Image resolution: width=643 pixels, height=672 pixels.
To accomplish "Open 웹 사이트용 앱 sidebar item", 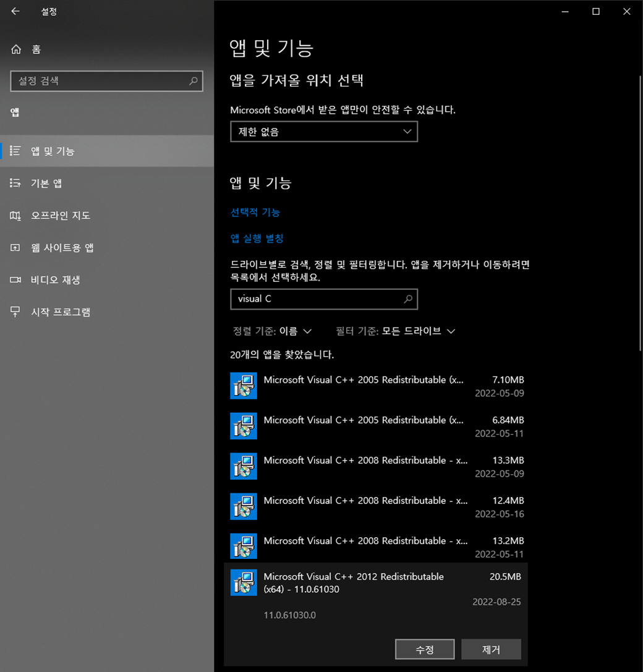I will coord(107,248).
